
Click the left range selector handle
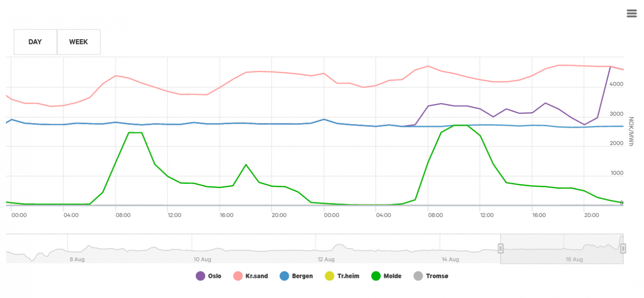(500, 248)
